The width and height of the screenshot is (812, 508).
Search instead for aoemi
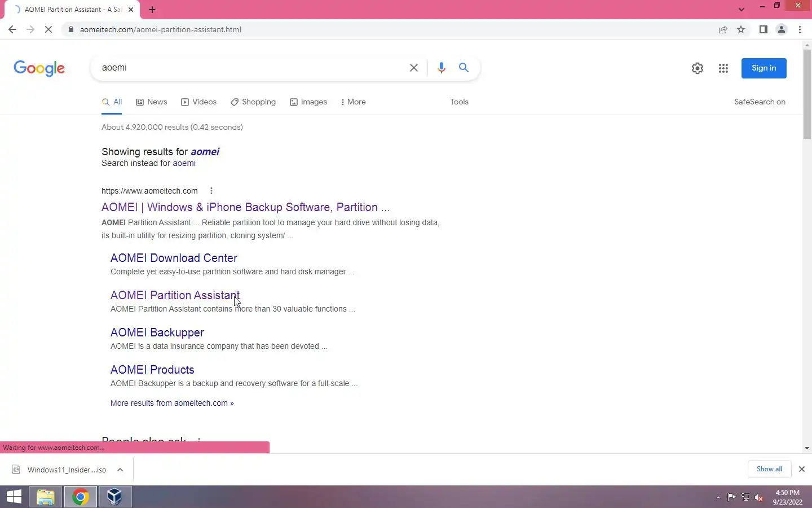tap(184, 163)
